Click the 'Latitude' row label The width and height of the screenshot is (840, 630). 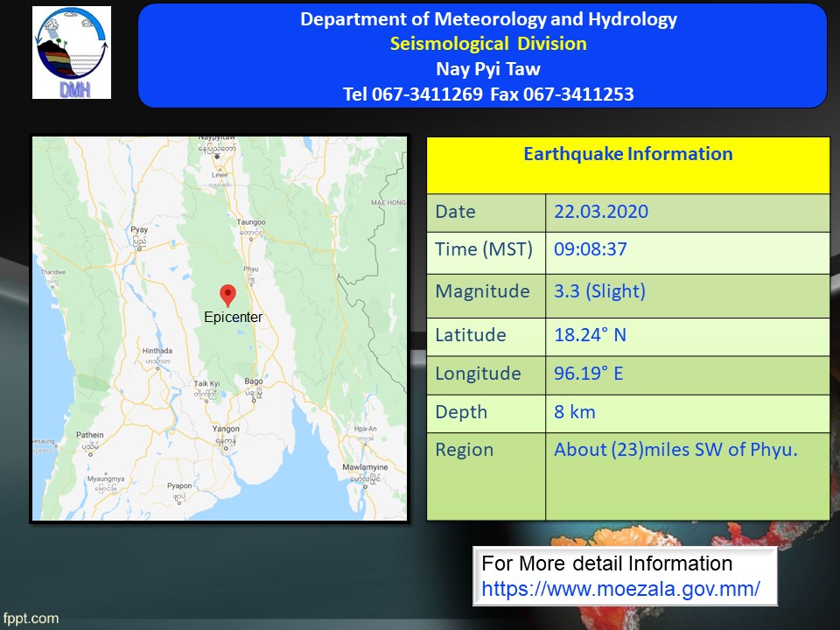[x=471, y=335]
